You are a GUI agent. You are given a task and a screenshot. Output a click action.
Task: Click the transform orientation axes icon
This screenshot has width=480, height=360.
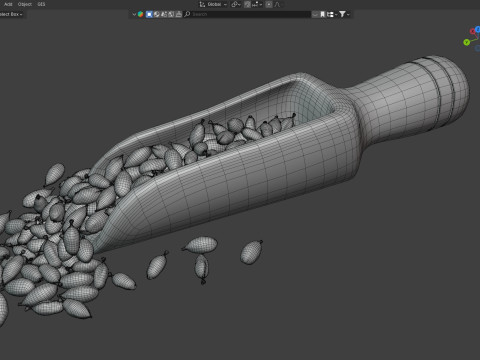coord(202,4)
